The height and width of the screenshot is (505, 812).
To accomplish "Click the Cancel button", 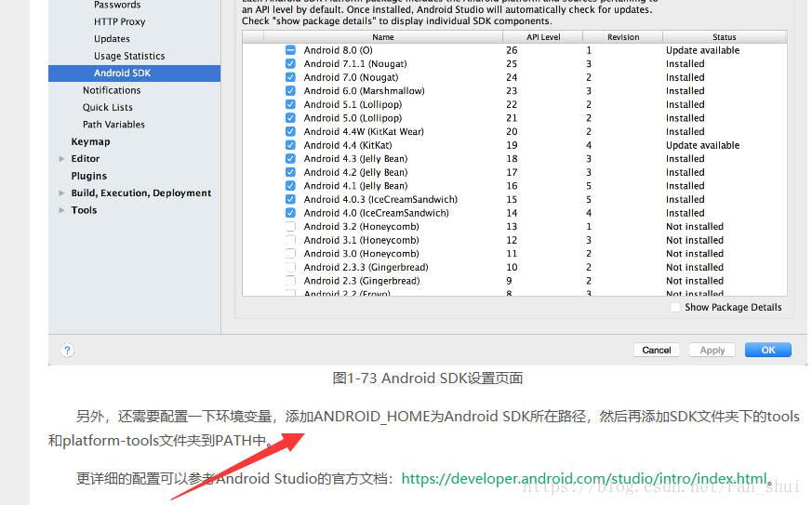I will tap(657, 350).
